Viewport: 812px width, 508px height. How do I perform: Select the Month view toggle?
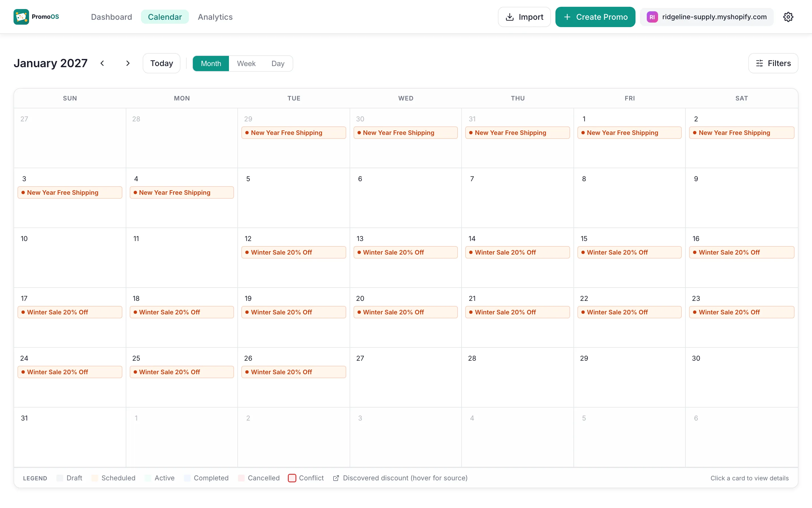[211, 63]
